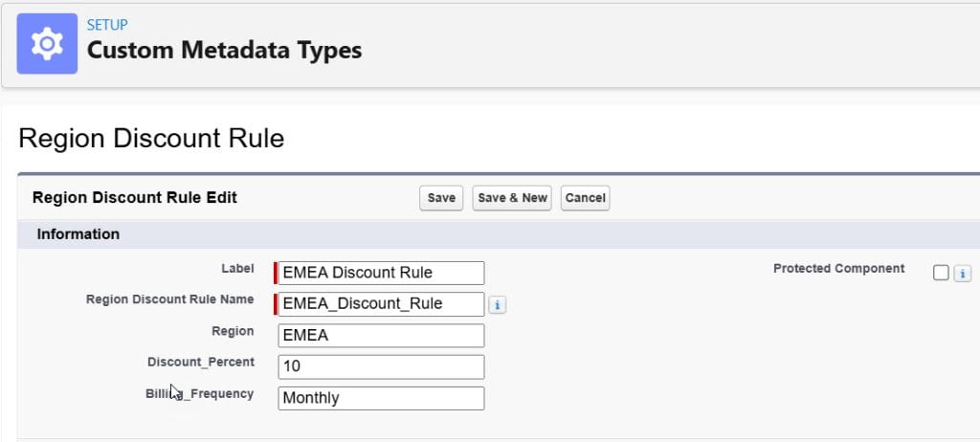This screenshot has height=442, width=980.
Task: Open info icon beside Region Discount Rule Name
Action: tap(497, 305)
